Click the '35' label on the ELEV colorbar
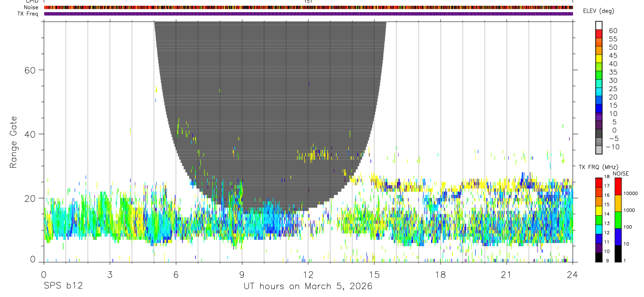 click(x=613, y=72)
